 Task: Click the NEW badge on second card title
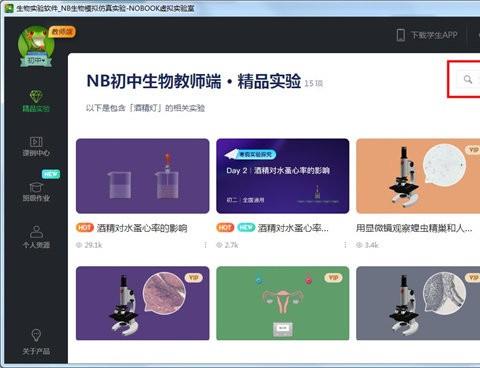(x=246, y=228)
